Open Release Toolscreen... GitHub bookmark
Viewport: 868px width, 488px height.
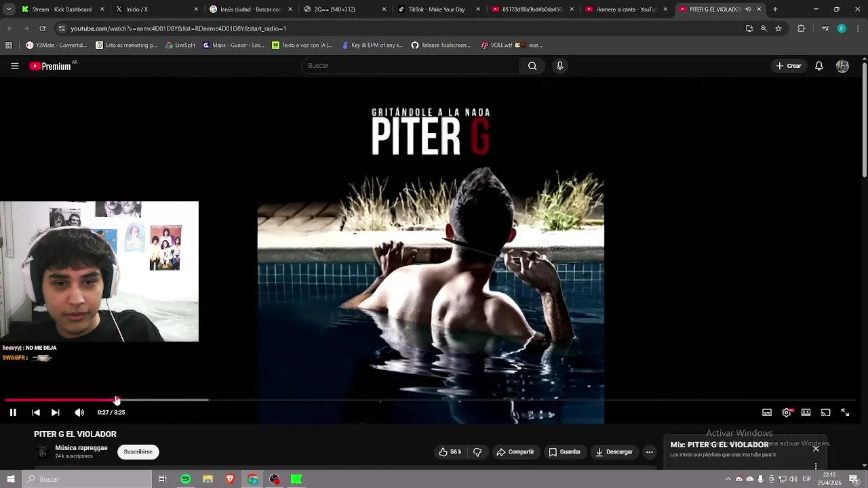[x=441, y=45]
